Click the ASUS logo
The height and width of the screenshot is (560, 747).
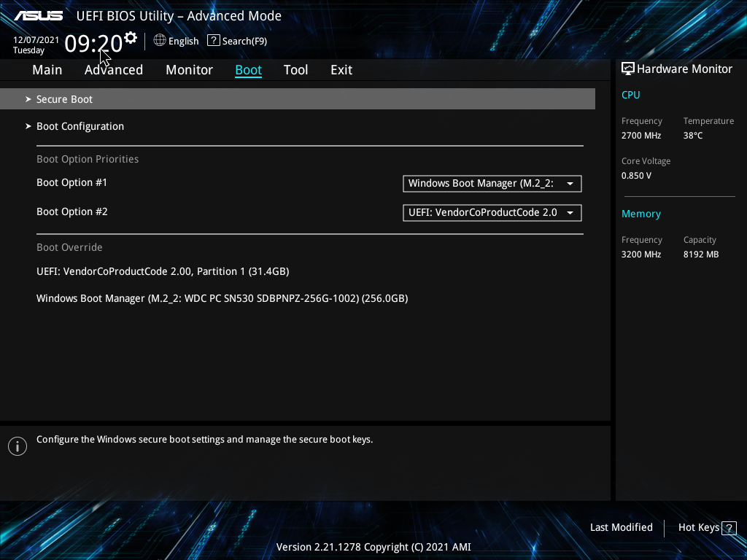[x=38, y=16]
